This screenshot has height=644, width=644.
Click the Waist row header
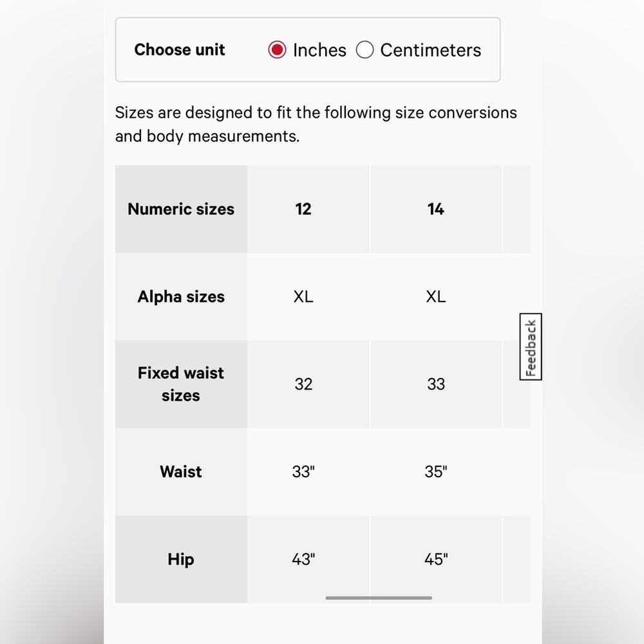click(181, 471)
